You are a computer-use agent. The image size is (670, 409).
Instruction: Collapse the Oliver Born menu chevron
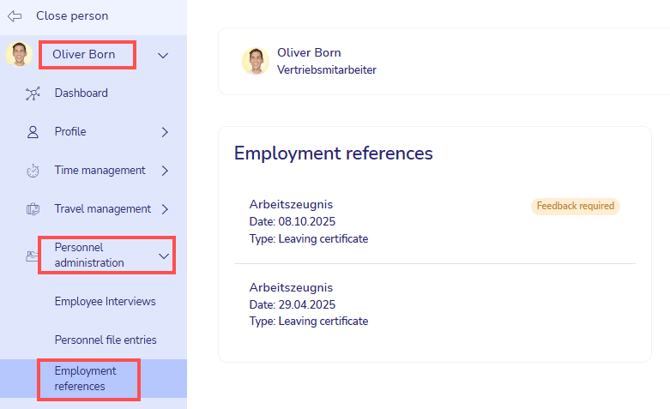point(164,56)
